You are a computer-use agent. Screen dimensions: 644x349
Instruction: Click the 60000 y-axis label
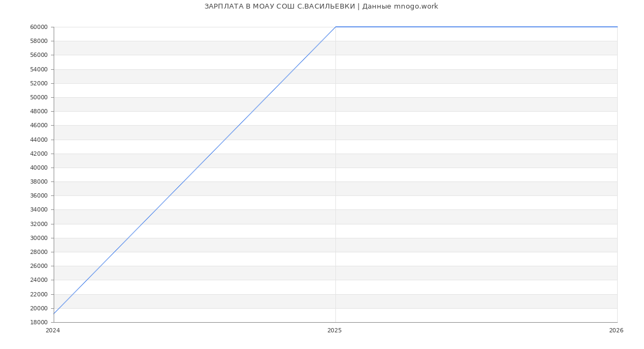[x=39, y=27]
